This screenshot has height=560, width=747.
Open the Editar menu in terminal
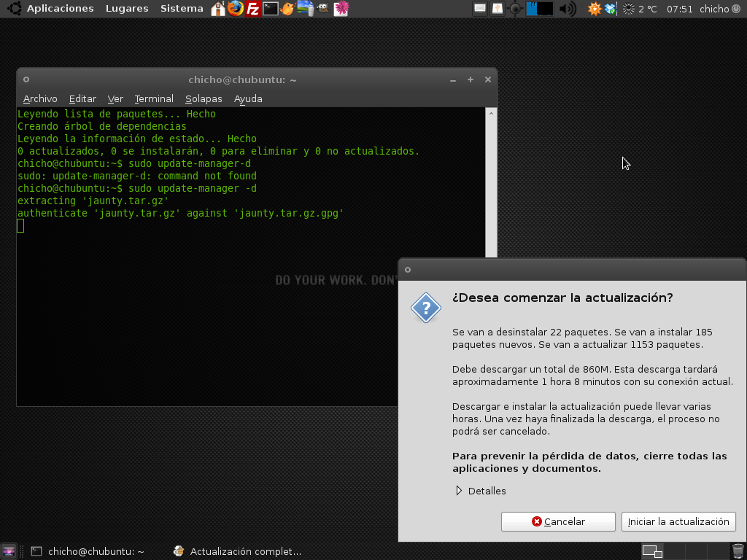(82, 99)
